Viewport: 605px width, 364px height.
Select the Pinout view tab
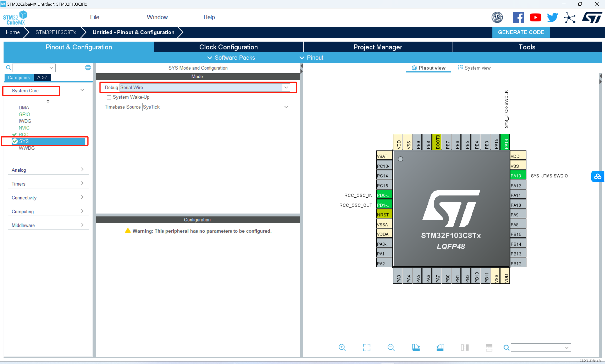click(428, 68)
